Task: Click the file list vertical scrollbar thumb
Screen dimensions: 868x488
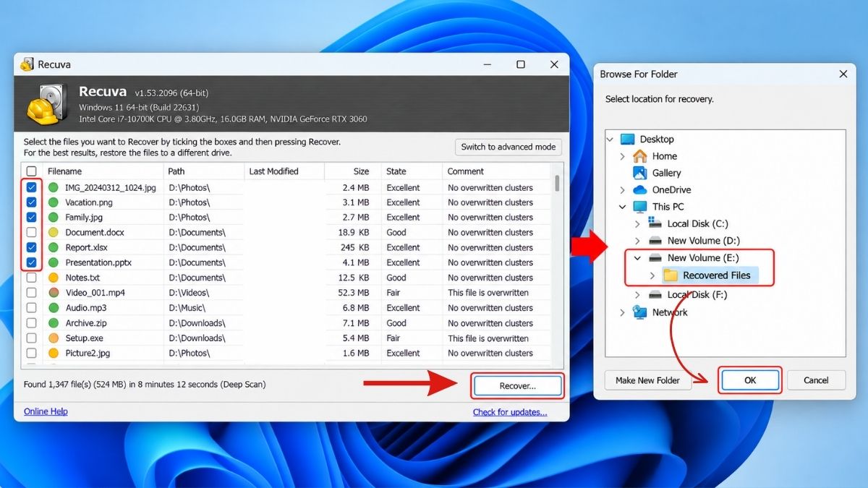Action: [557, 183]
